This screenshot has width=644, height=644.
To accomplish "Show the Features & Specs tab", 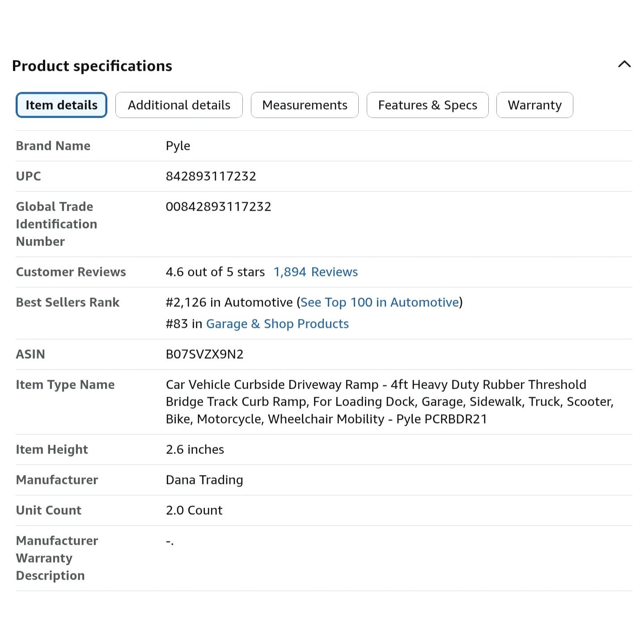I will [428, 105].
